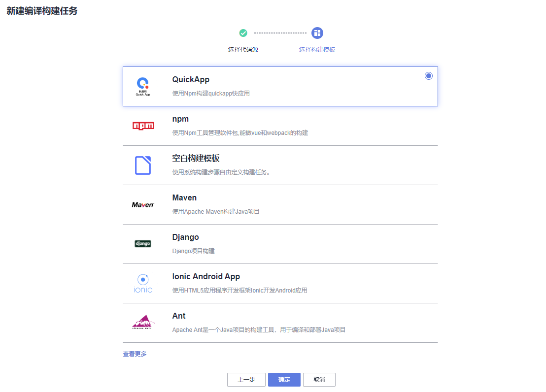Confirm with the 确定 button
Screen dimensions: 546x392
pos(284,380)
